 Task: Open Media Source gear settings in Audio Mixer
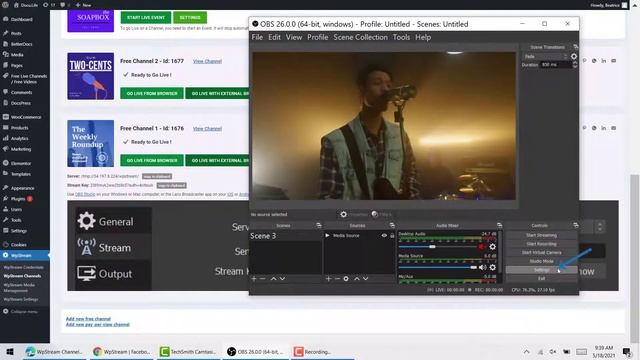[x=493, y=267]
